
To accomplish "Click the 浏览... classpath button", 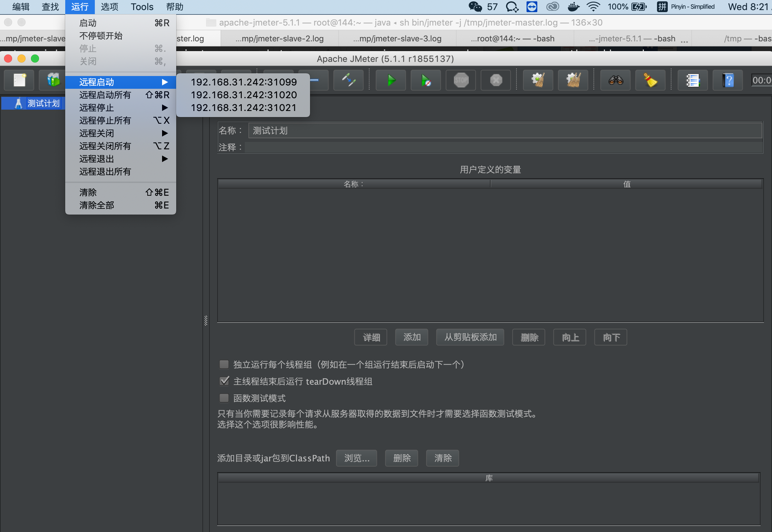I will [x=356, y=458].
